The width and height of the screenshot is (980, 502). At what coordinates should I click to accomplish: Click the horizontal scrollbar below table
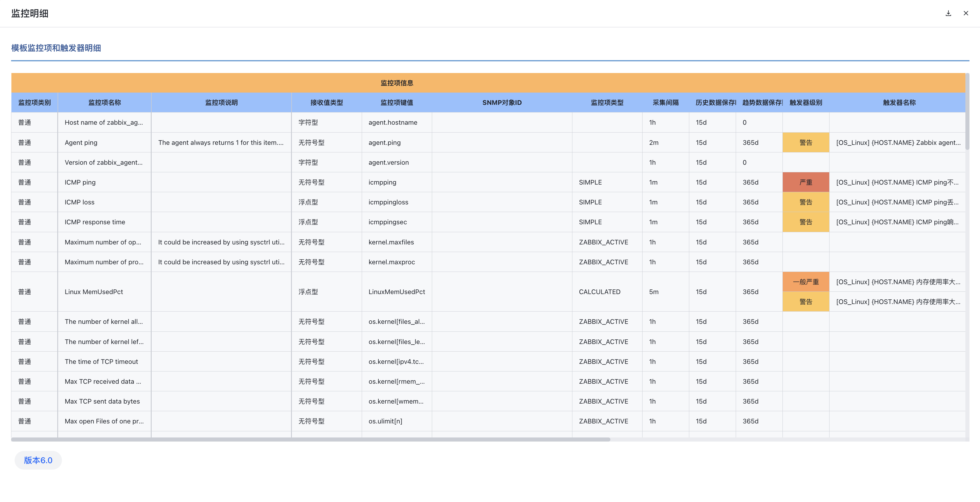click(310, 439)
